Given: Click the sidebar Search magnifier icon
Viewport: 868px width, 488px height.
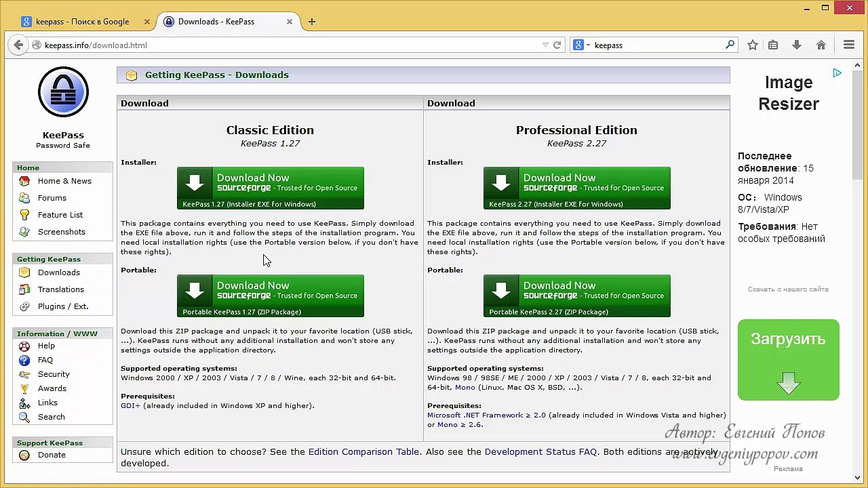Looking at the screenshot, I should pyautogui.click(x=24, y=417).
